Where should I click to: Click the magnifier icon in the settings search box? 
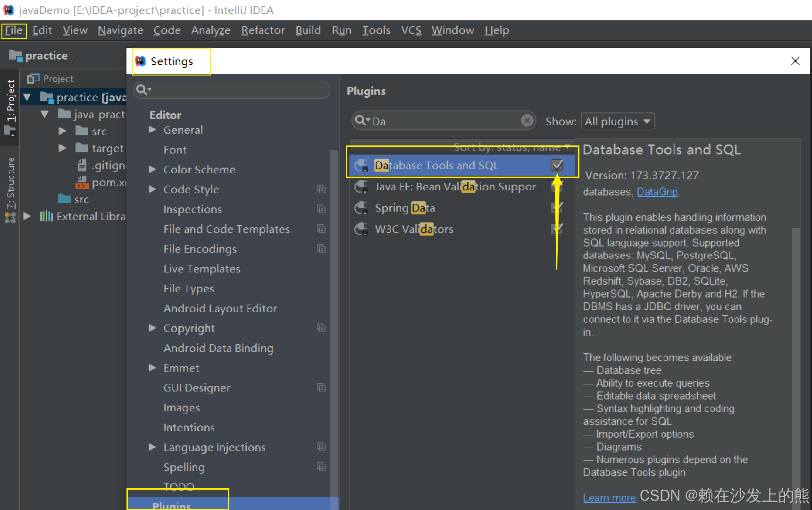click(143, 89)
